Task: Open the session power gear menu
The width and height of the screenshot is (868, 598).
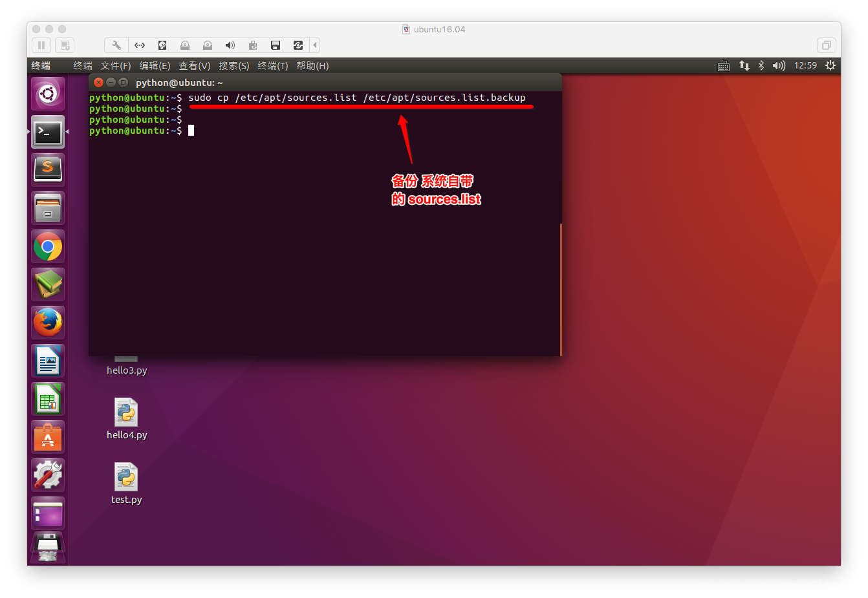Action: coord(830,66)
